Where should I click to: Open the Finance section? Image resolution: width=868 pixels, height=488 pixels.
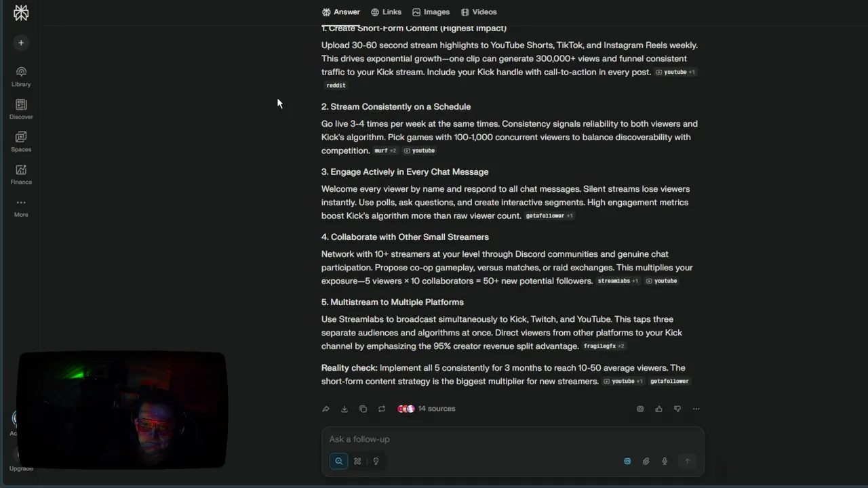click(x=21, y=174)
